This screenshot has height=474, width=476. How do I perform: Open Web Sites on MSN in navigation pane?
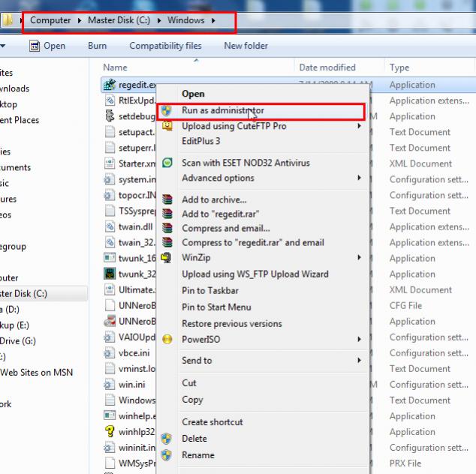[37, 373]
